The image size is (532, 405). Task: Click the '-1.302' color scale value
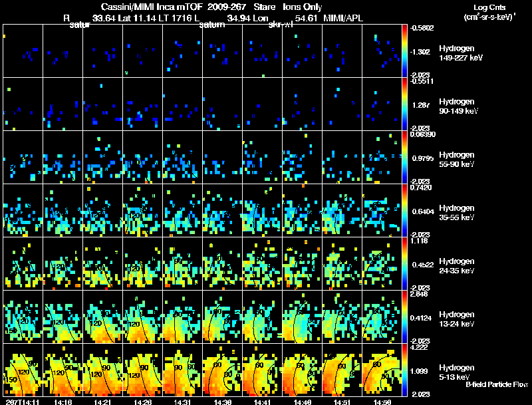tap(421, 52)
